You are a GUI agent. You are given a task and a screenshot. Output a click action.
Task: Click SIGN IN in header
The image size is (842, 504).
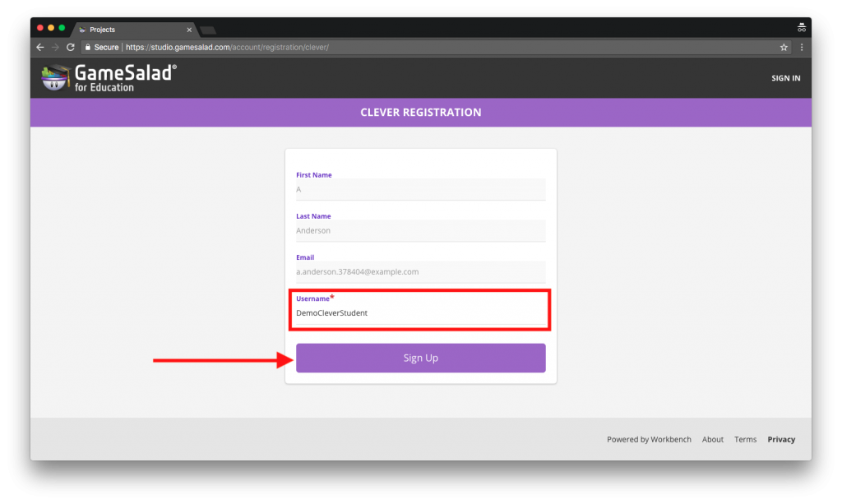click(785, 78)
